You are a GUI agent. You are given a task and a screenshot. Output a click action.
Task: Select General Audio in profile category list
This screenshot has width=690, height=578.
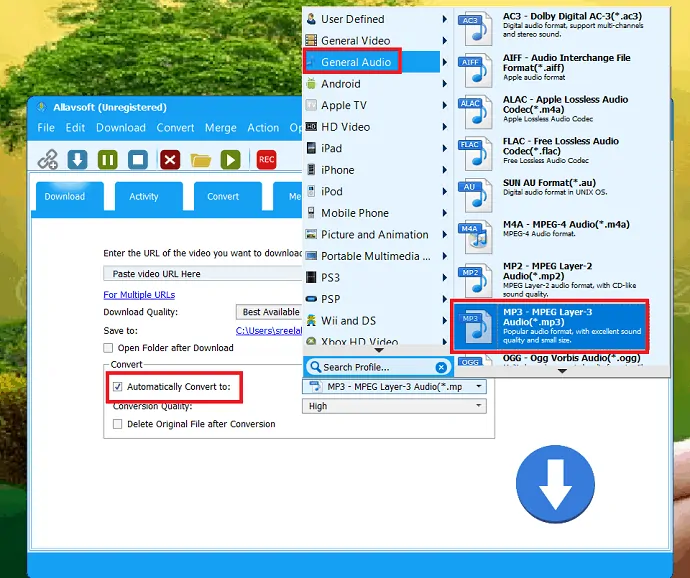tap(355, 62)
